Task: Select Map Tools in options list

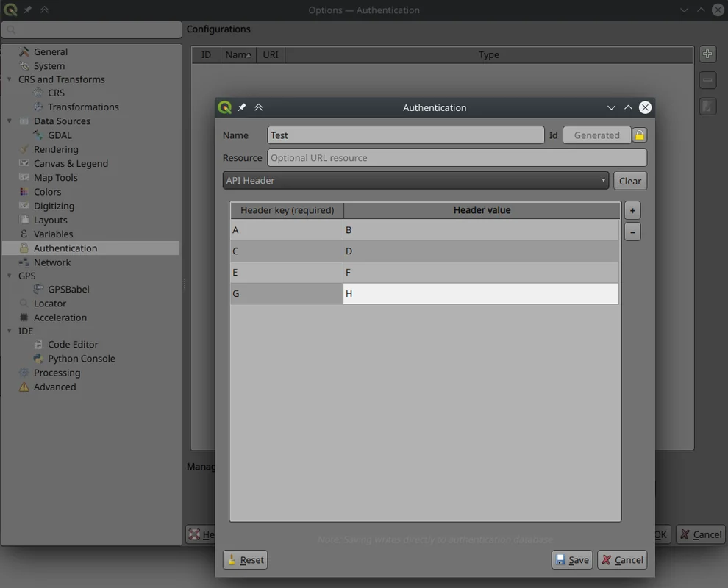Action: coord(55,178)
